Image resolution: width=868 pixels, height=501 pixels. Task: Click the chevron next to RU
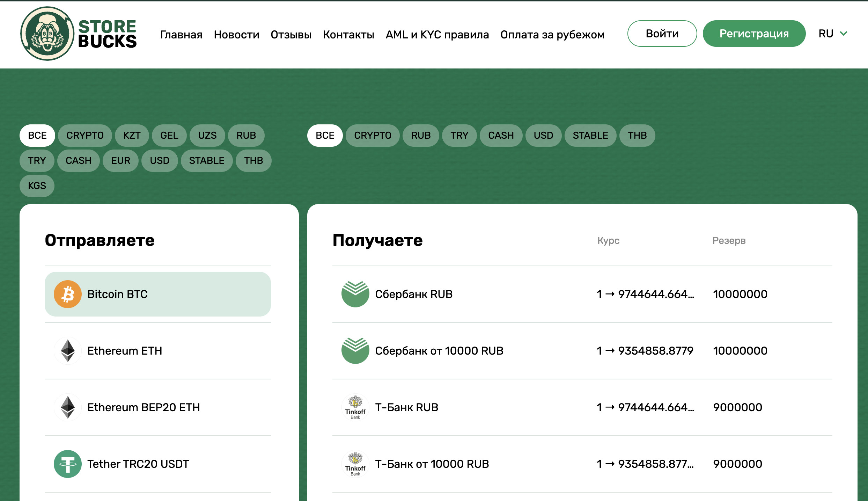click(x=844, y=34)
